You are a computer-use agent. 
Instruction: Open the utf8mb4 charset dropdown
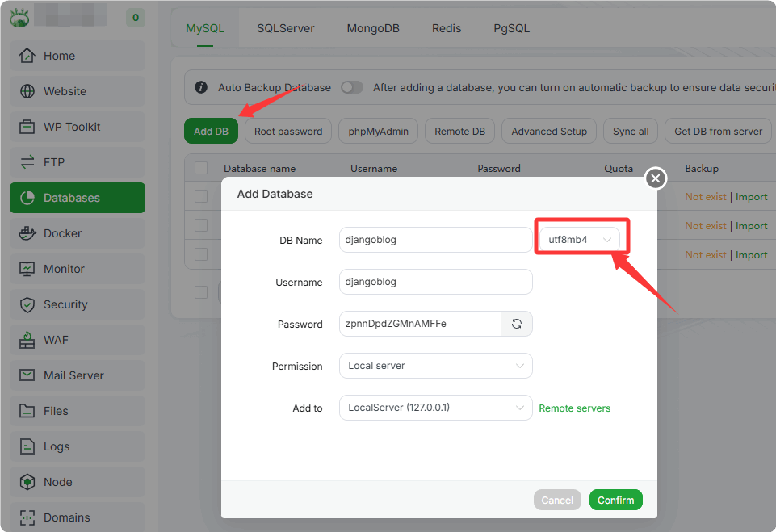coord(579,240)
